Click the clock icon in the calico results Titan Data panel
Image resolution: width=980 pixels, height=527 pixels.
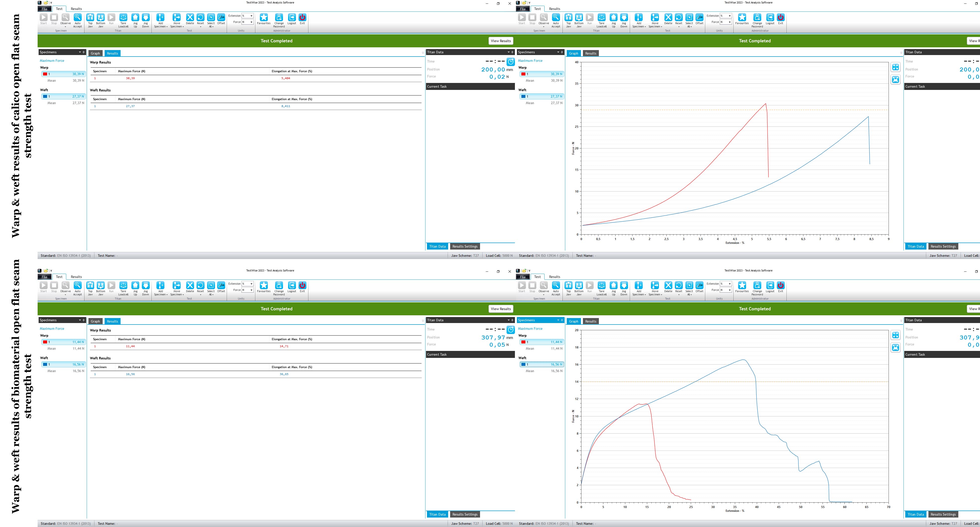pos(510,62)
